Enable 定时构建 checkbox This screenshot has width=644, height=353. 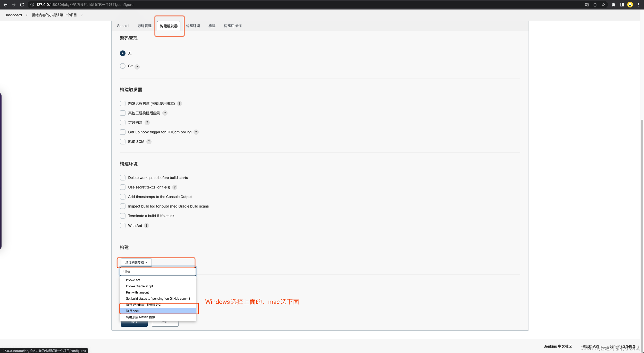click(123, 123)
